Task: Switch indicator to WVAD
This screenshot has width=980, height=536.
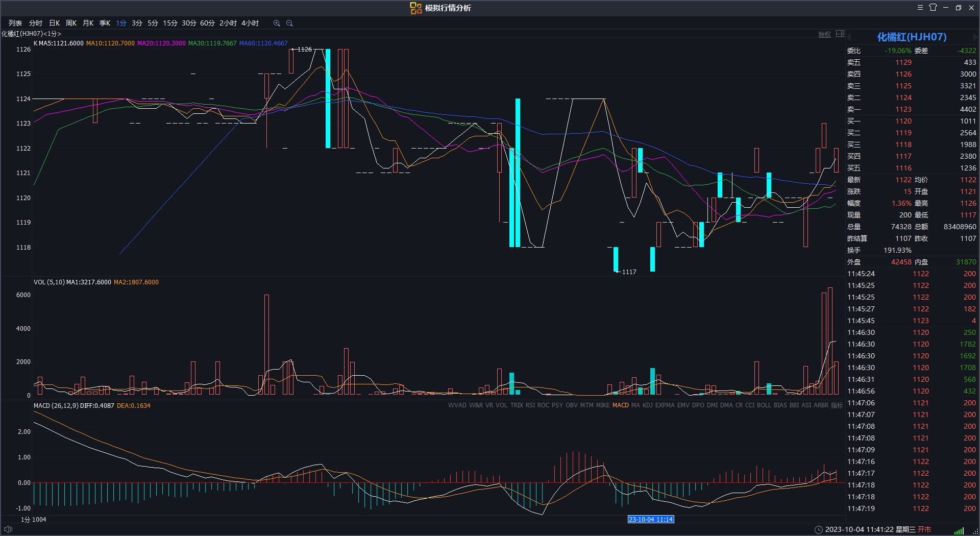Action: 457,405
